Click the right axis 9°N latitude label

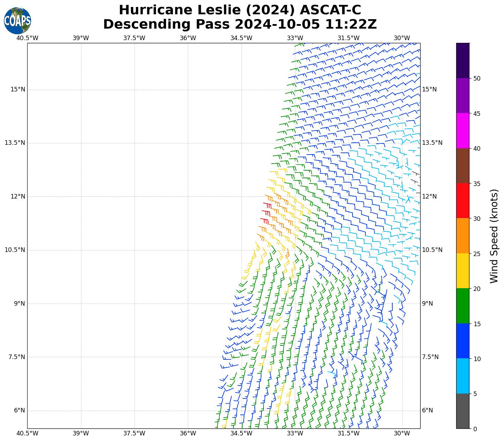coord(428,304)
